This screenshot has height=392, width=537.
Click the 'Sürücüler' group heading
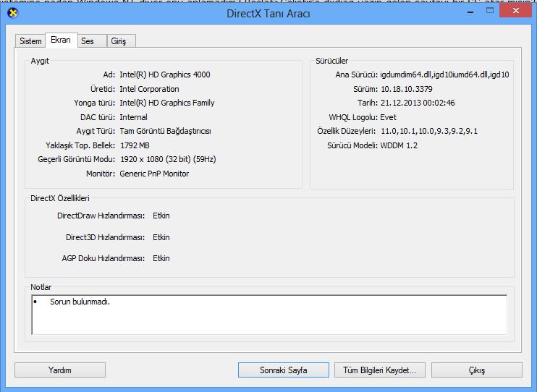coord(332,61)
